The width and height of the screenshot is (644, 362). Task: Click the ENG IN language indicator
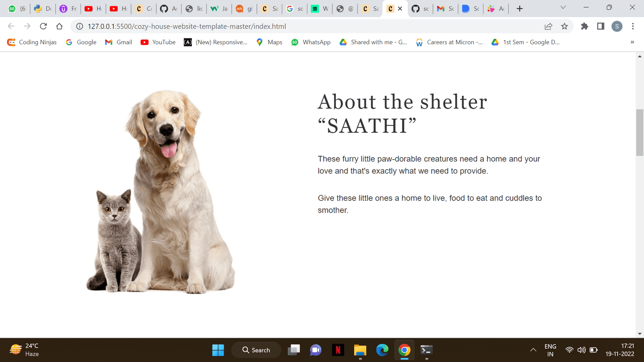(x=550, y=350)
